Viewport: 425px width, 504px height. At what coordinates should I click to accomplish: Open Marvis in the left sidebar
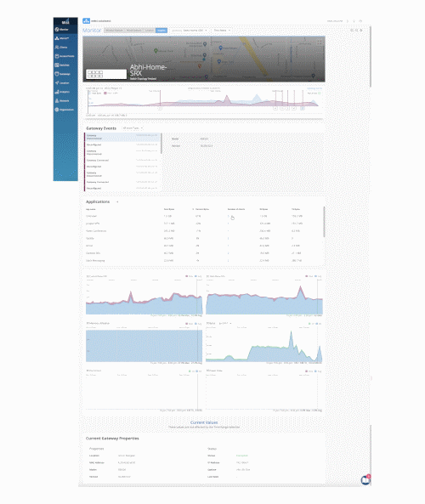pos(65,38)
